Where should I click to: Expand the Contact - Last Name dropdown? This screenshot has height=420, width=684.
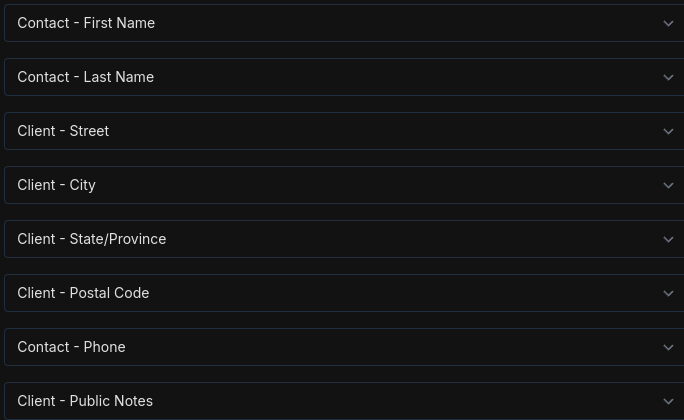click(340, 77)
